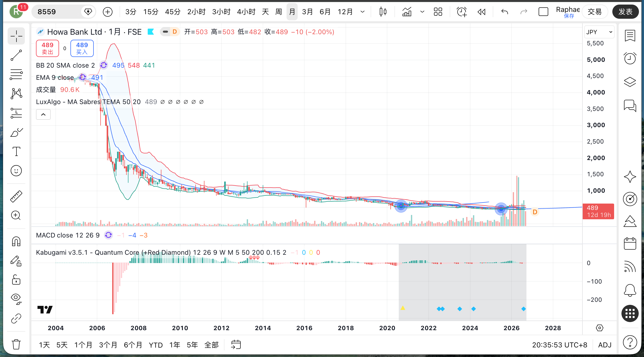
Task: Activate the zoom in tool
Action: tap(16, 215)
